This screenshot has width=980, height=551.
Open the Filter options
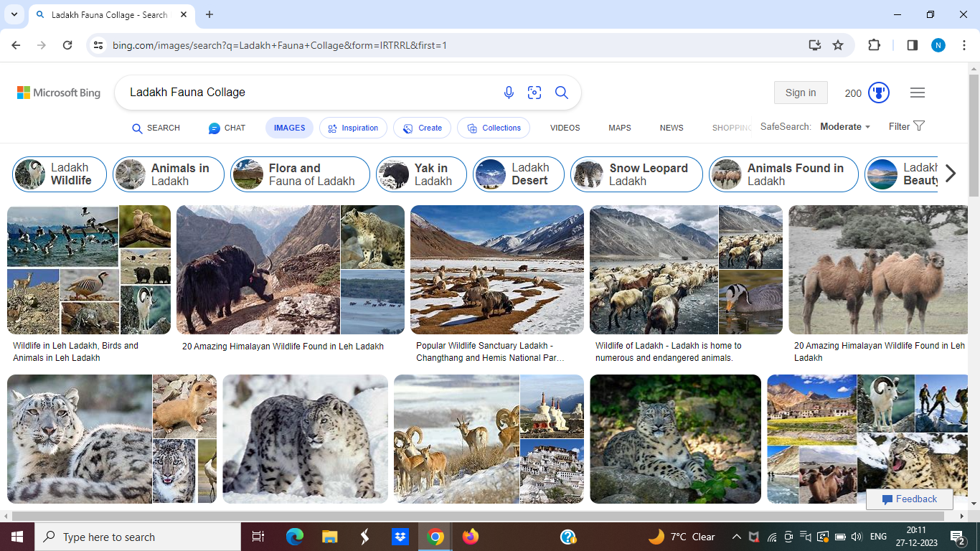pos(907,126)
